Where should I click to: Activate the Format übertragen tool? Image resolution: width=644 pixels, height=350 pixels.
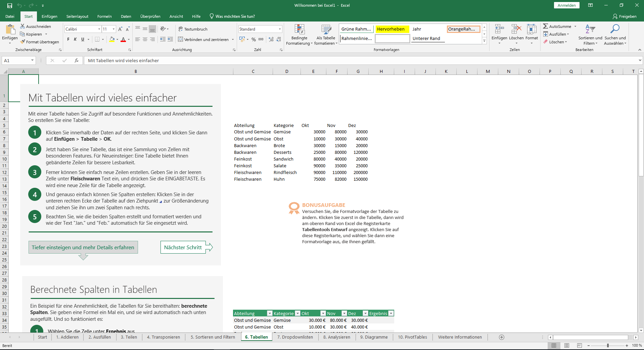pos(22,42)
